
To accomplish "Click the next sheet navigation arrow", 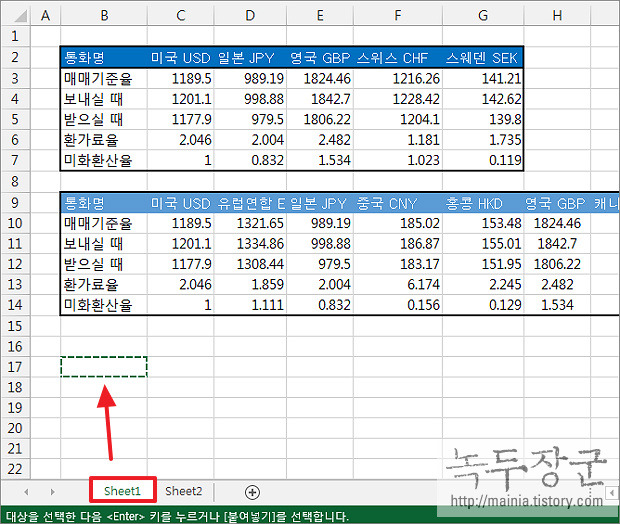I will (x=52, y=492).
